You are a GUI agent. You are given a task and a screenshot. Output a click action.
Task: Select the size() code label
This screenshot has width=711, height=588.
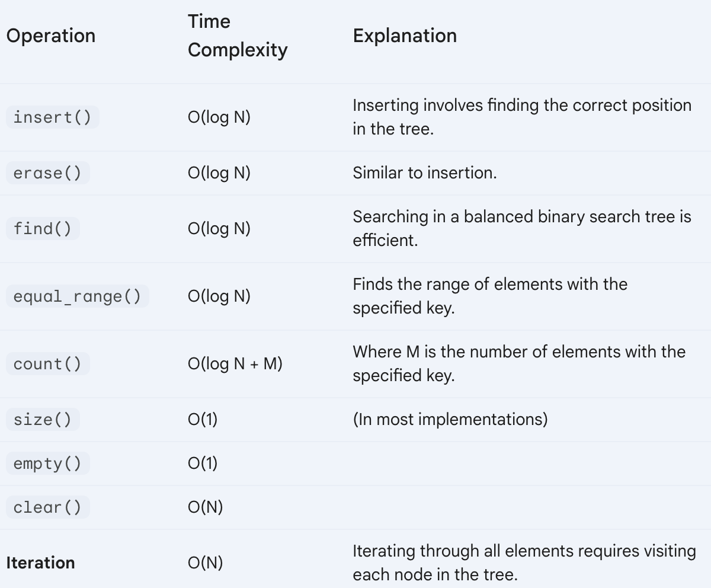pyautogui.click(x=43, y=419)
